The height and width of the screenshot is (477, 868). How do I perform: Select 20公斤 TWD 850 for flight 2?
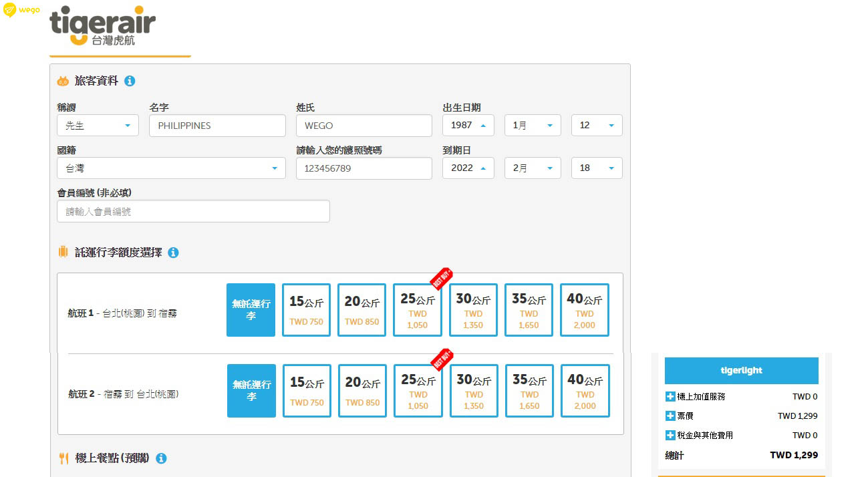pos(362,391)
